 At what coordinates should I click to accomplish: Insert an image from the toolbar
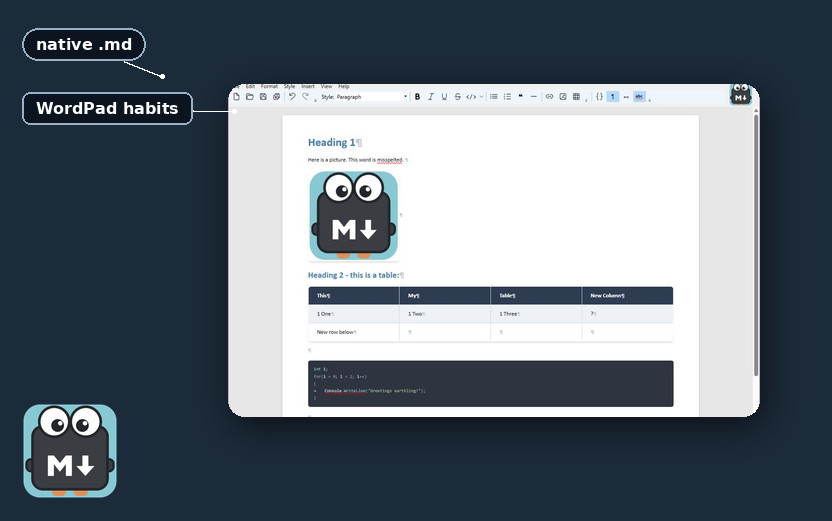(x=562, y=97)
